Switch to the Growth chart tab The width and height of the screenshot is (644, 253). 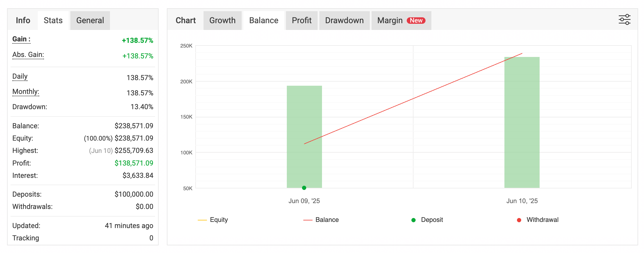click(222, 21)
